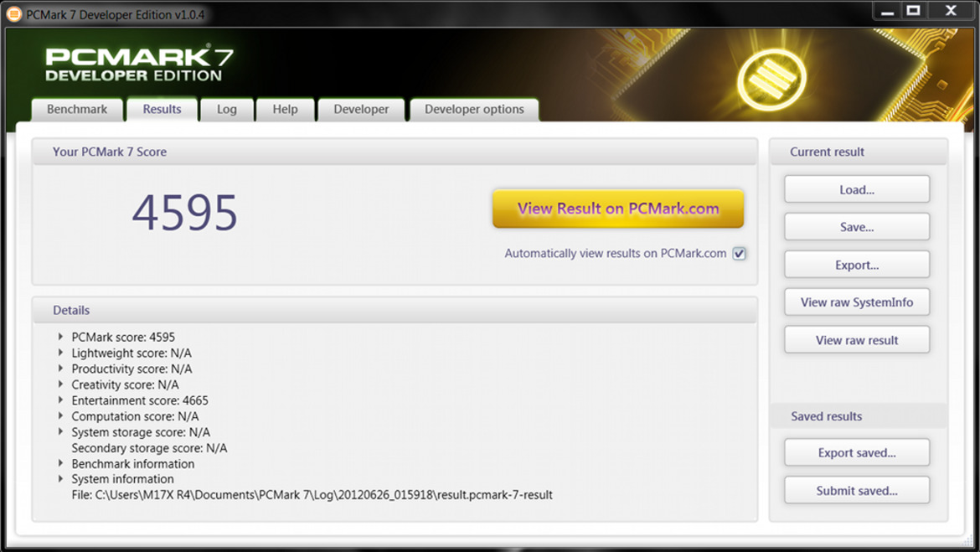The width and height of the screenshot is (980, 552).
Task: Click View Result on PCMark.com button
Action: click(x=618, y=209)
